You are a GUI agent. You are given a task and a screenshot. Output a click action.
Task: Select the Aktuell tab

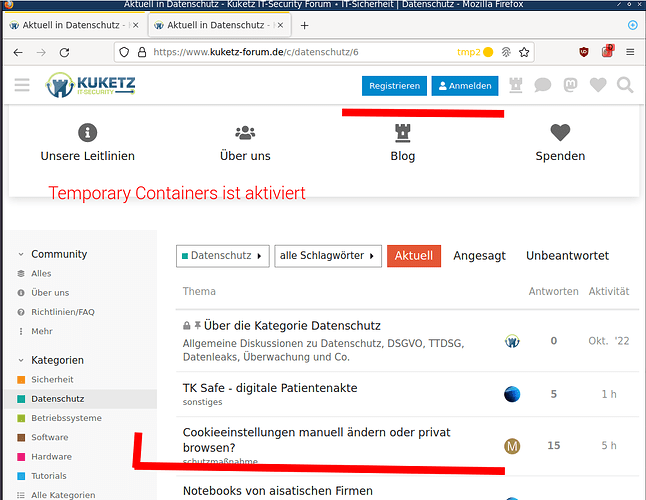[414, 256]
